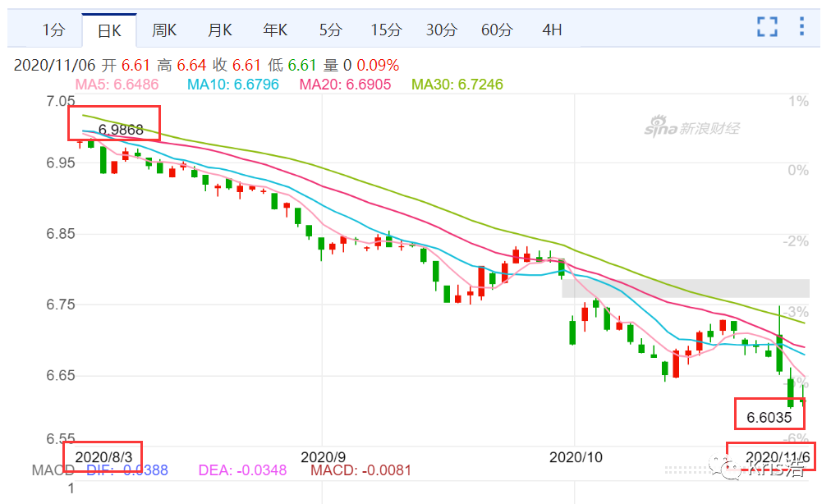Switch to the 1分 chart tab
Viewport: 831px width, 504px height.
tap(53, 30)
